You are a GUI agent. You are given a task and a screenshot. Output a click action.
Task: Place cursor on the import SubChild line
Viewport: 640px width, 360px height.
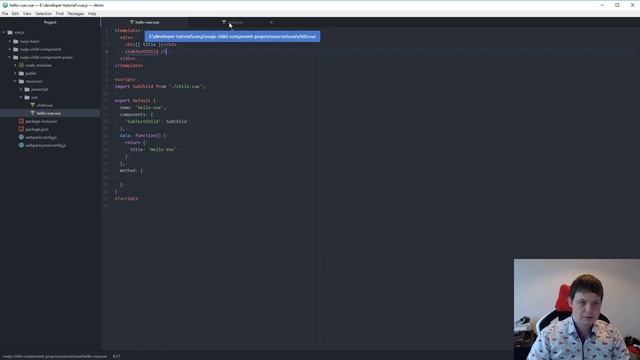point(160,87)
